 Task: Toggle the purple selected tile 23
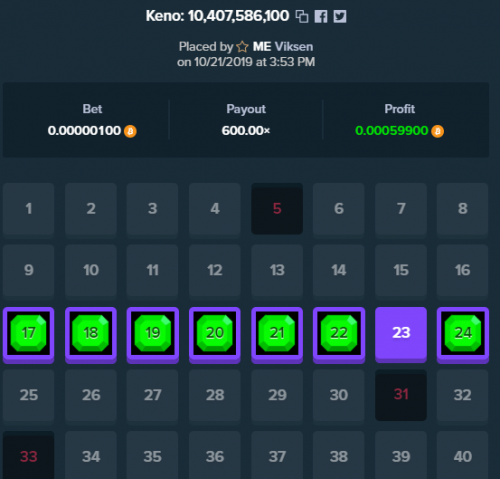click(401, 335)
